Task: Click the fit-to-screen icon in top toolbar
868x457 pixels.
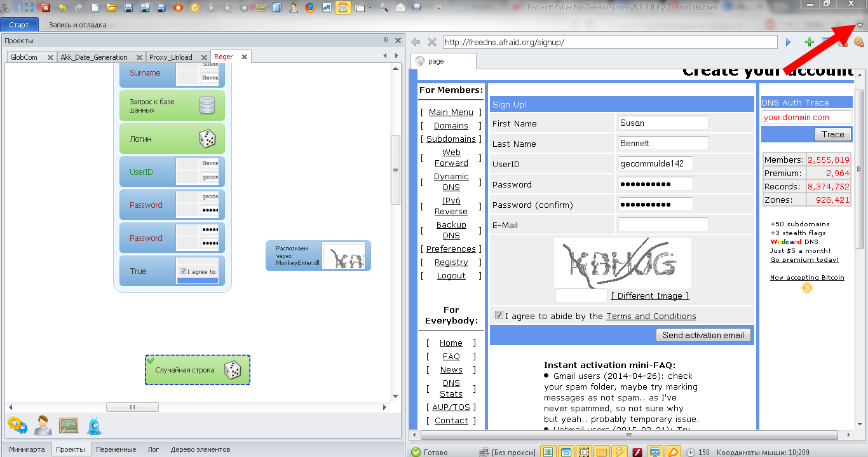Action: 29,8
